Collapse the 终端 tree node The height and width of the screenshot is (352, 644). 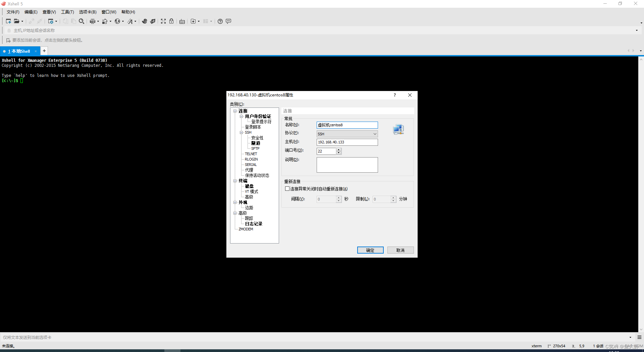[x=235, y=181]
